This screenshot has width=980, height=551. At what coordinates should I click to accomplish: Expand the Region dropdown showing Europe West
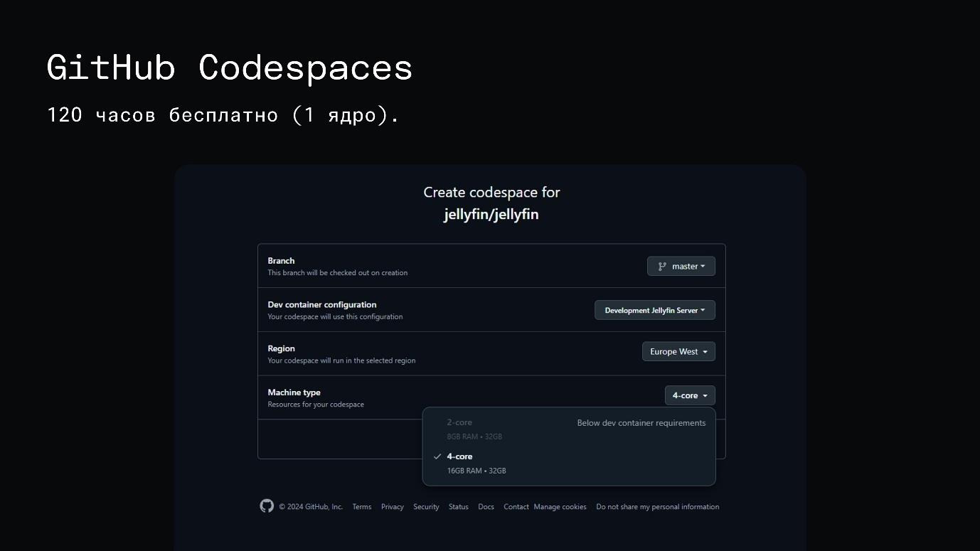(x=678, y=351)
